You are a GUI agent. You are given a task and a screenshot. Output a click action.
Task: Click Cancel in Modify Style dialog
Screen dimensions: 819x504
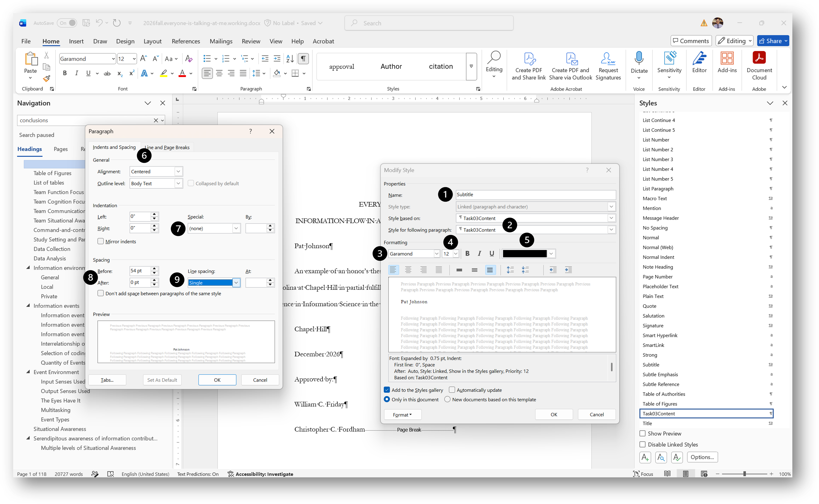point(597,415)
